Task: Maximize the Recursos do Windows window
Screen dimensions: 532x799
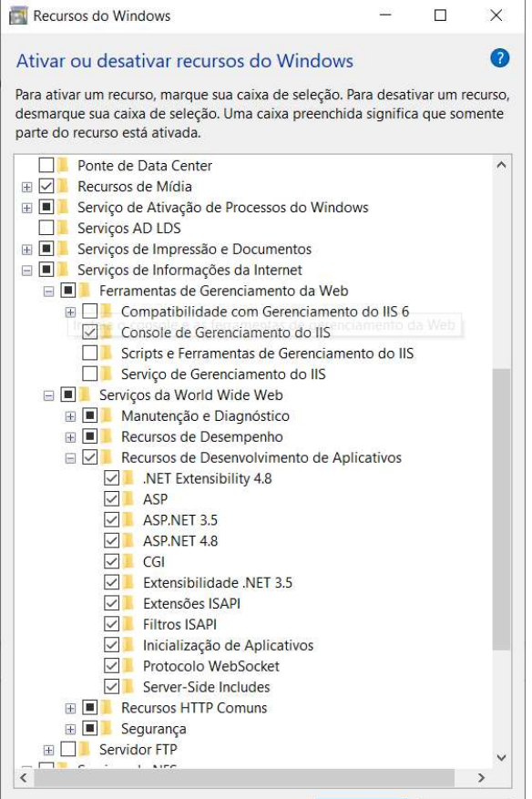Action: (x=440, y=15)
